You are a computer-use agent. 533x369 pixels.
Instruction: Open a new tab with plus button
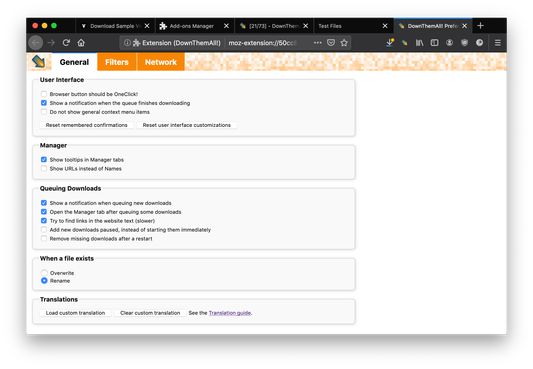pyautogui.click(x=480, y=26)
